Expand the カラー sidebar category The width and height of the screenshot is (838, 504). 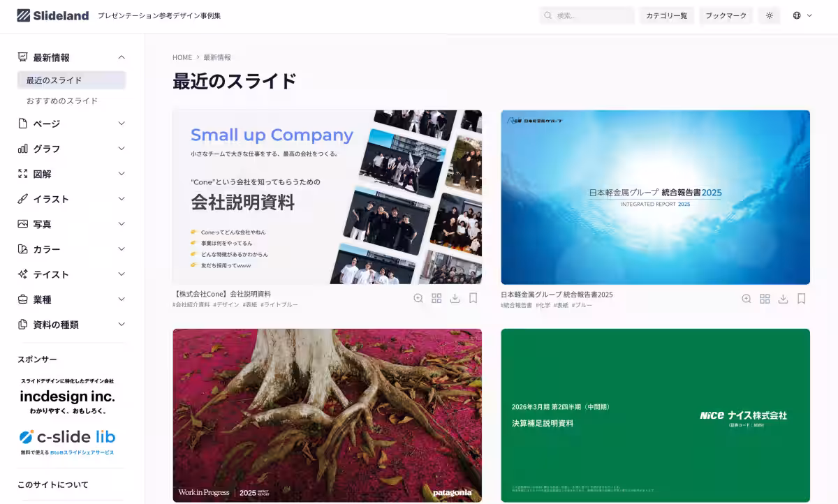tap(122, 249)
